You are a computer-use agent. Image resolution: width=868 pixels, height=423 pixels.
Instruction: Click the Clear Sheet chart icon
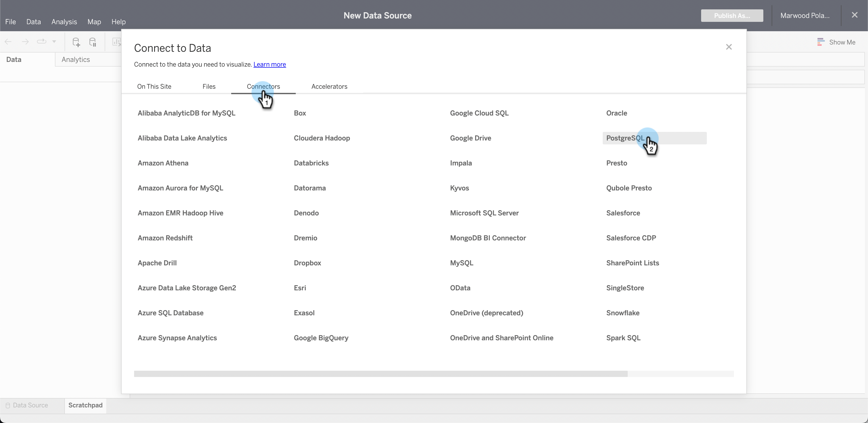(x=117, y=42)
